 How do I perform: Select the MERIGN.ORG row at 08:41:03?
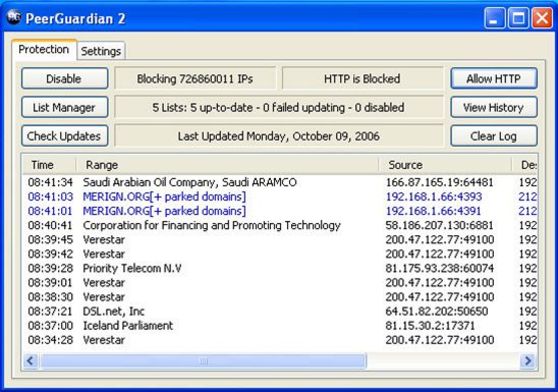pyautogui.click(x=280, y=197)
